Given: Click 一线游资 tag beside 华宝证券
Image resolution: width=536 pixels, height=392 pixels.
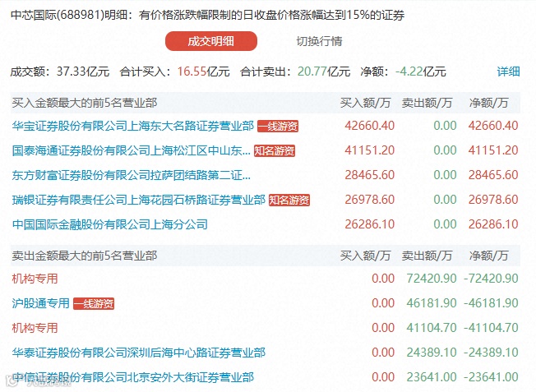Looking at the screenshot, I should tap(278, 126).
